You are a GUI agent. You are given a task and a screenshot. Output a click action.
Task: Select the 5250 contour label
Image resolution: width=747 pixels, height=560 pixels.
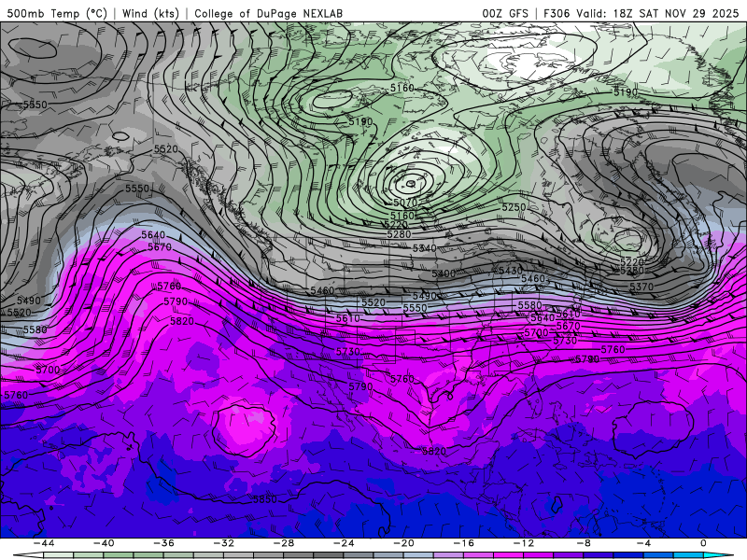coord(514,207)
